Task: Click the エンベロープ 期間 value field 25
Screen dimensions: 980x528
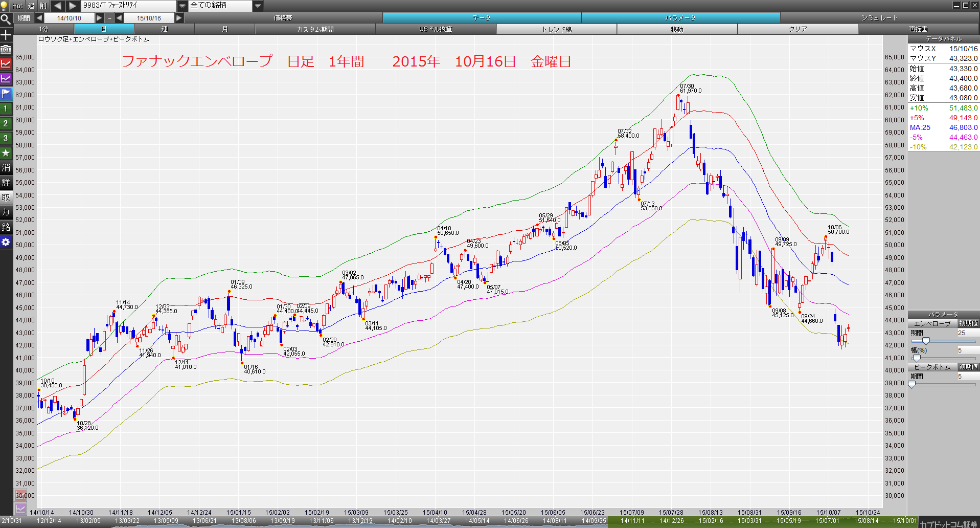Action: pyautogui.click(x=968, y=333)
